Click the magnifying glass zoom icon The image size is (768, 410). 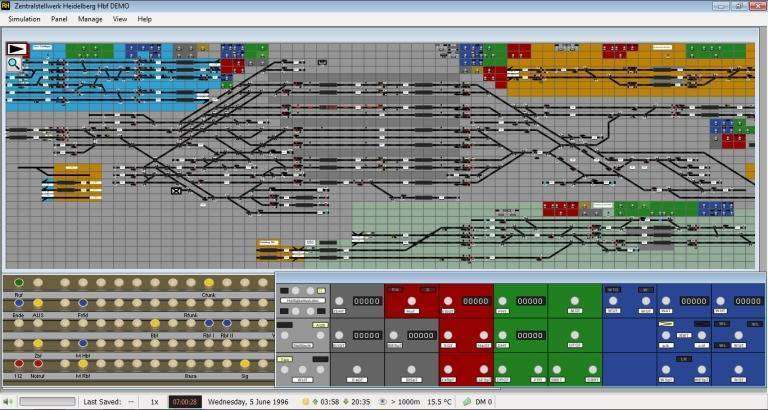14,63
